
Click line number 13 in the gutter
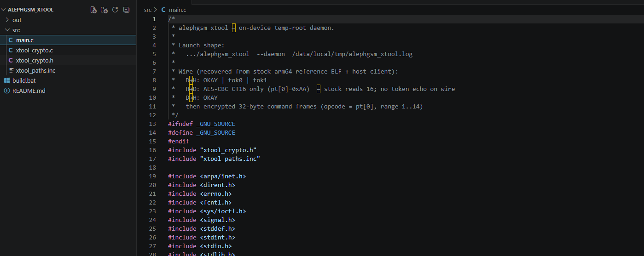click(153, 124)
